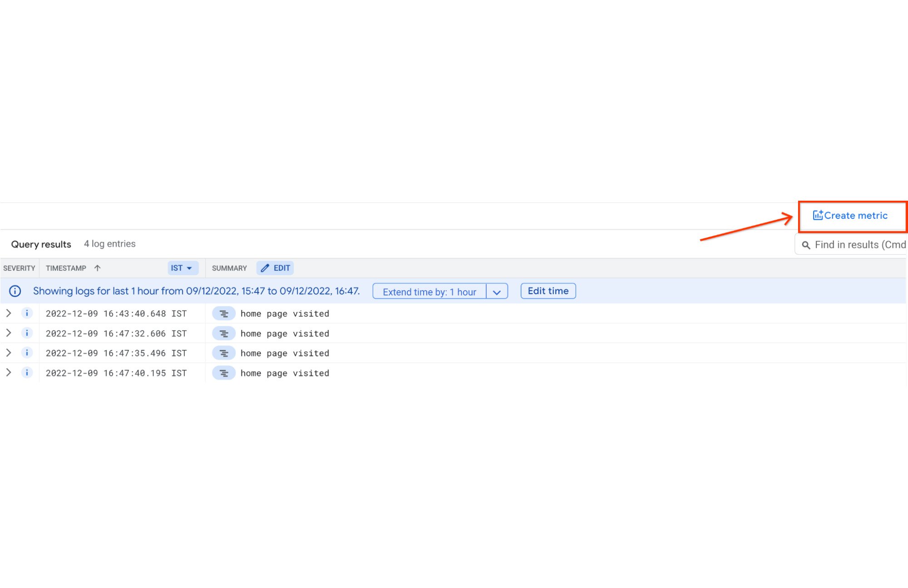Click the info icon in the time banner
This screenshot has height=588, width=908.
15,291
